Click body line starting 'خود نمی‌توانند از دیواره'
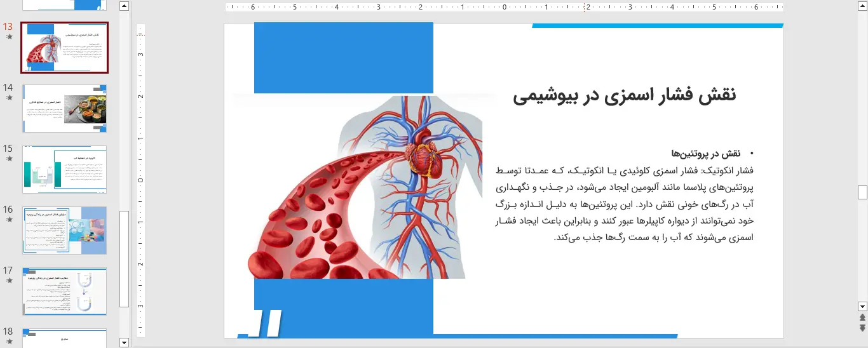 [625, 220]
